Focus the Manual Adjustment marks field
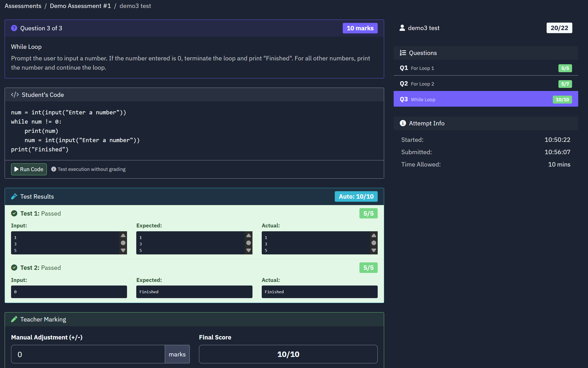This screenshot has height=368, width=588. coord(88,354)
